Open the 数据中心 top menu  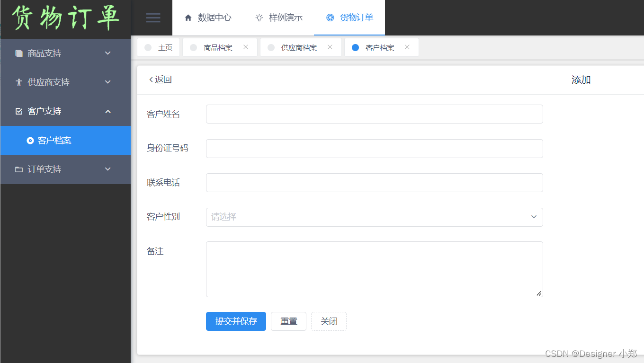click(x=207, y=18)
